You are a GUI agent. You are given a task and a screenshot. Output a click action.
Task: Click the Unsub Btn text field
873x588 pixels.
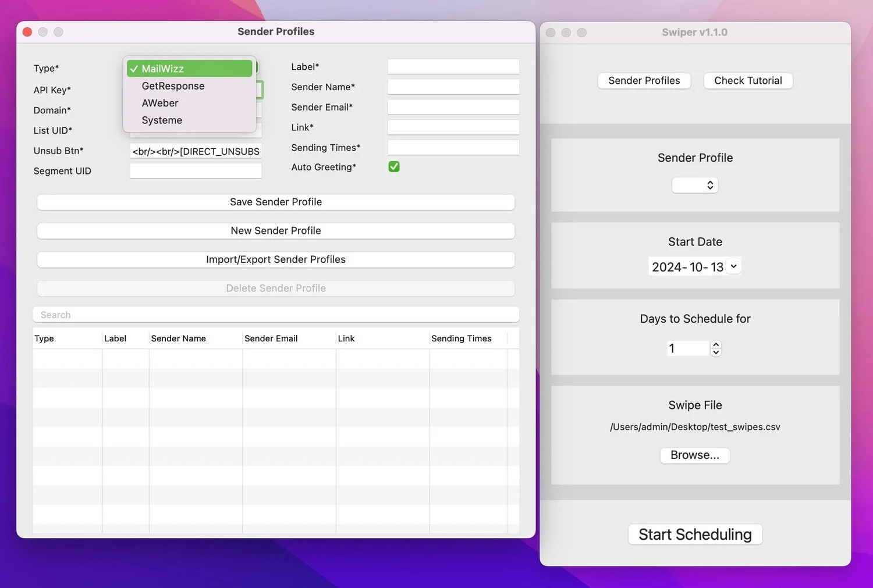click(196, 151)
